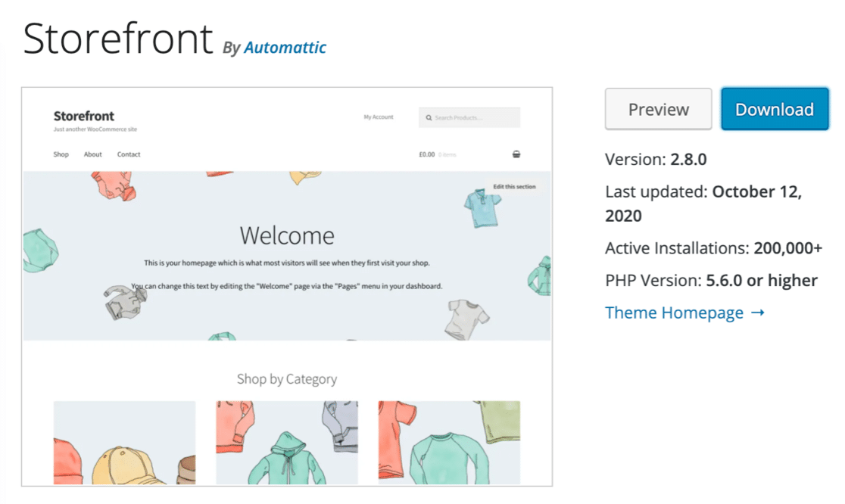Viewport: 845px width, 504px height.
Task: Open the Automattic author link
Action: [285, 48]
